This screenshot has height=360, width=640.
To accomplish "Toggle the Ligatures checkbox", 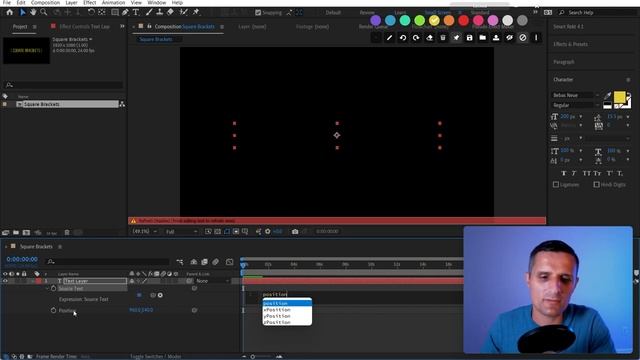I will pos(556,184).
